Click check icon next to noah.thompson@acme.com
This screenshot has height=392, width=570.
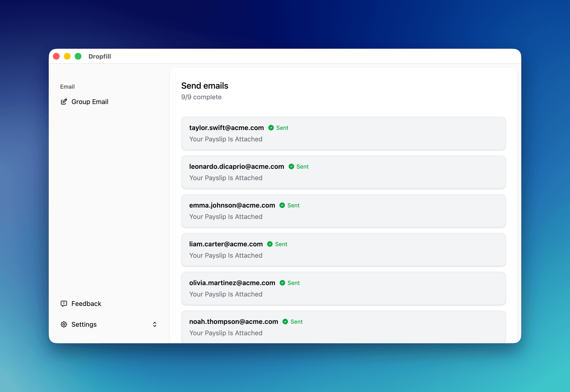[x=285, y=322]
